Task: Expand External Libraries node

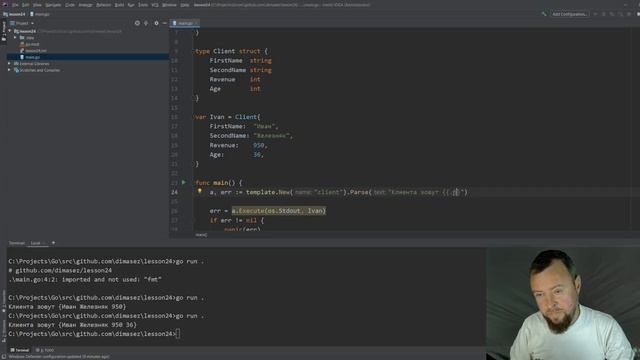Action: pyautogui.click(x=10, y=64)
